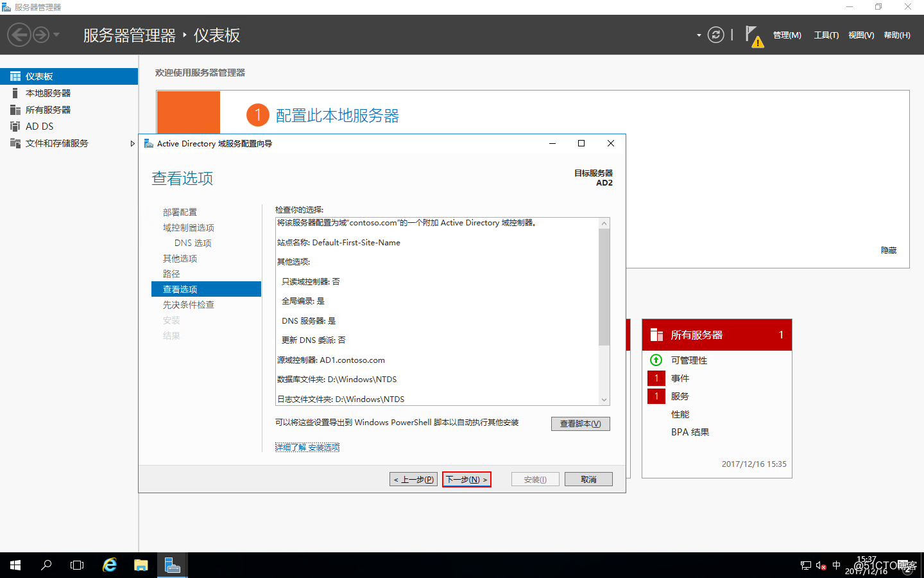Go to DNS 选项 wizard step

(193, 243)
